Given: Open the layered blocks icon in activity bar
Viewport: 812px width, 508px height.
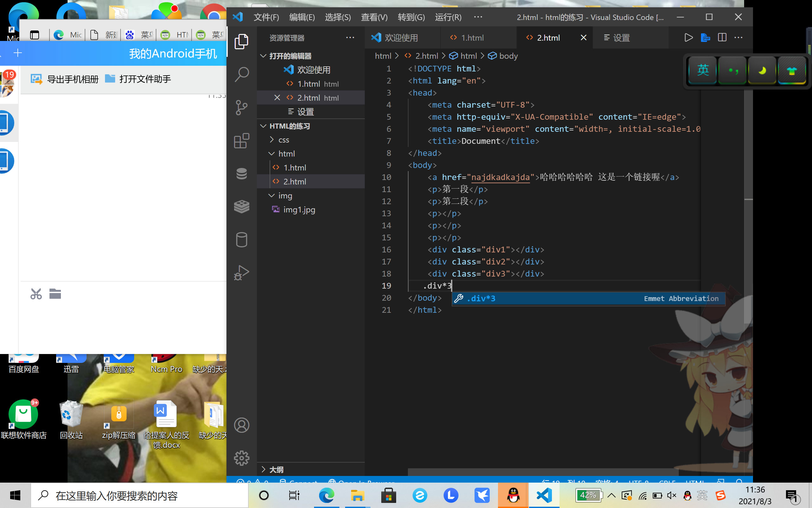Looking at the screenshot, I should 241,207.
